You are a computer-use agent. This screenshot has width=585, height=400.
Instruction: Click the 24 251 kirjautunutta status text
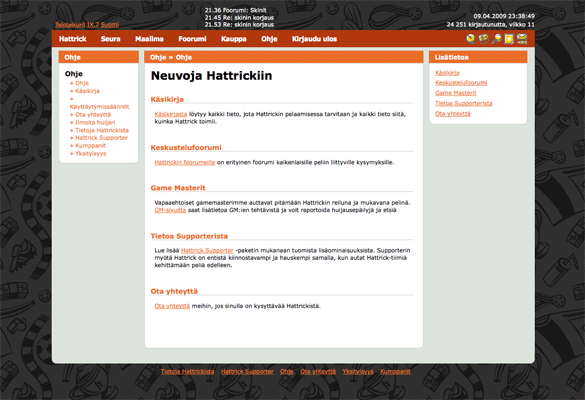(491, 25)
